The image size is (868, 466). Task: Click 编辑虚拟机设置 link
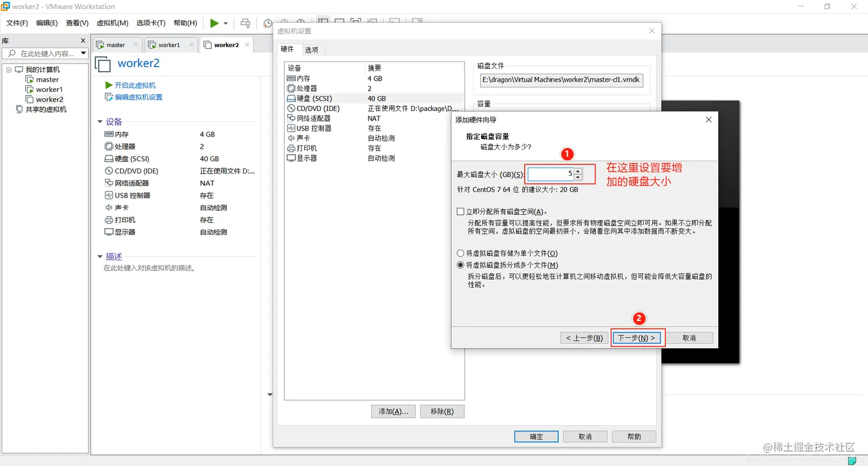tap(138, 97)
